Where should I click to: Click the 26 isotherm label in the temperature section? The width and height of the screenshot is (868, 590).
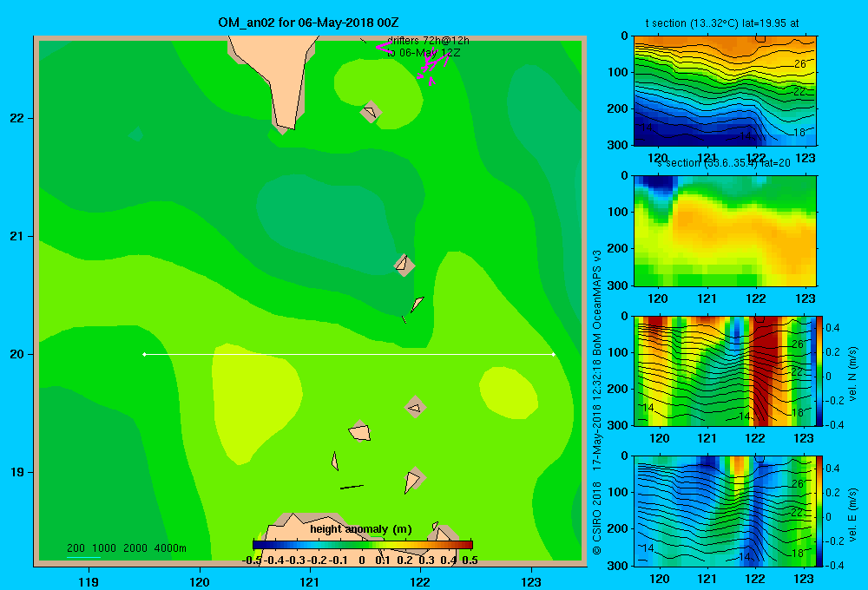800,64
